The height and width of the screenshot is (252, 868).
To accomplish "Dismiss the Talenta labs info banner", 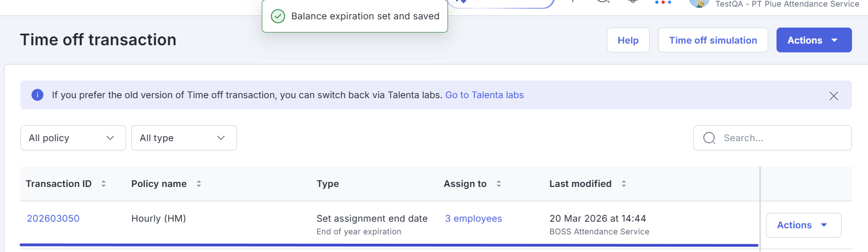I will [833, 96].
